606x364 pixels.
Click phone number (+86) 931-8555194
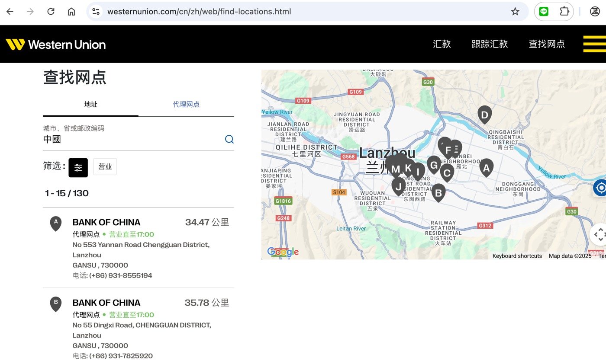tap(121, 275)
